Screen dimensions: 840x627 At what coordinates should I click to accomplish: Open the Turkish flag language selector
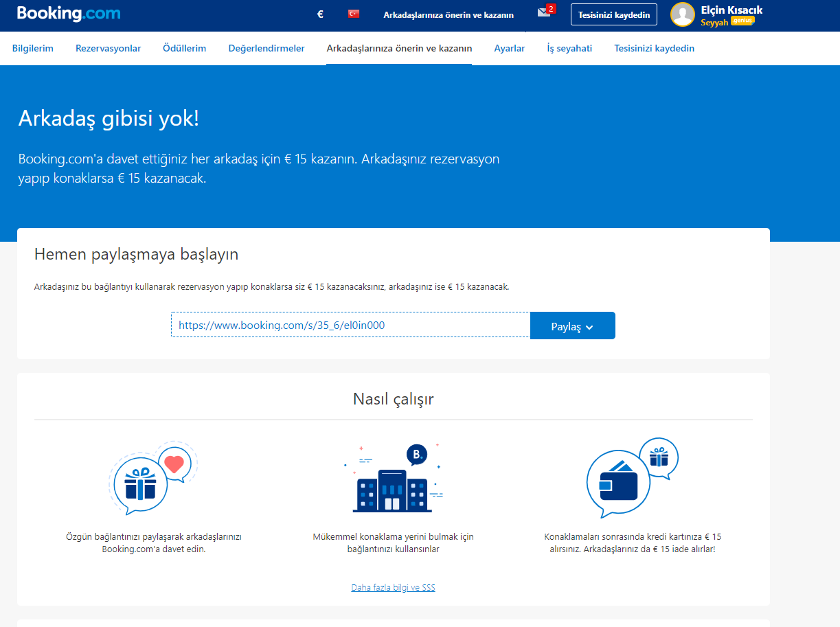pyautogui.click(x=354, y=14)
